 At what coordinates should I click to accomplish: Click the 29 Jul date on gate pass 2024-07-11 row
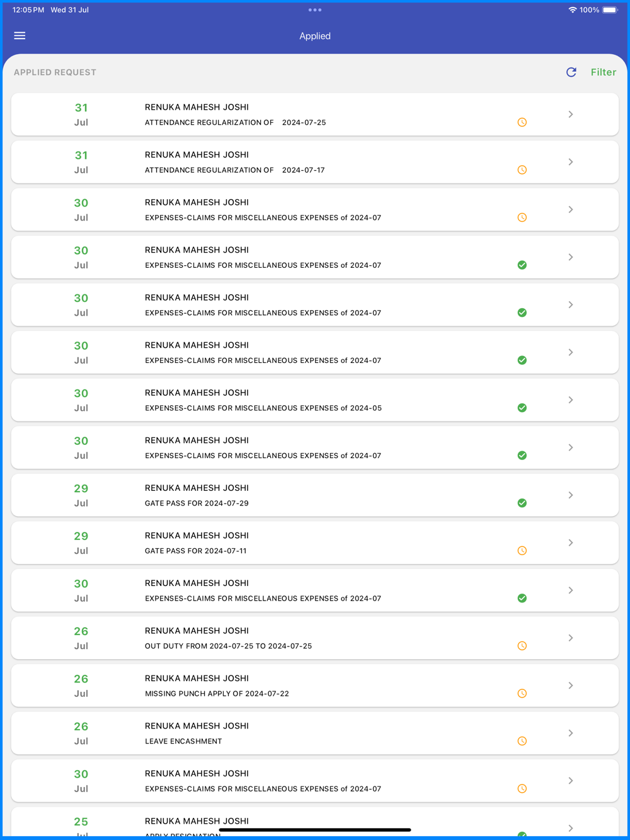pyautogui.click(x=81, y=543)
